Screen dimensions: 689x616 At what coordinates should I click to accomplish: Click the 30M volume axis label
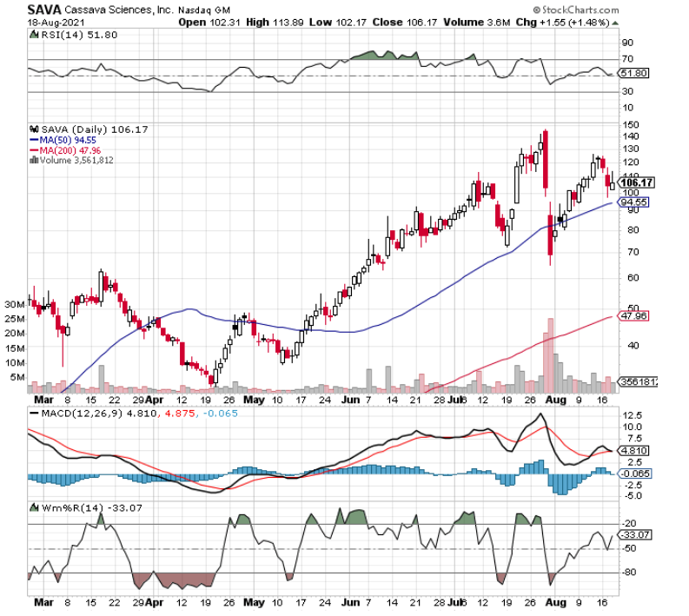pyautogui.click(x=15, y=304)
